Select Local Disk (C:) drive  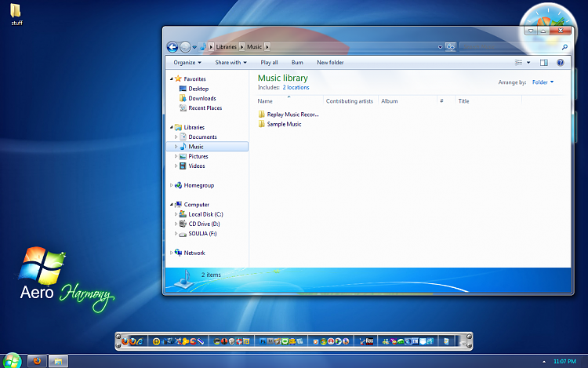(x=201, y=214)
